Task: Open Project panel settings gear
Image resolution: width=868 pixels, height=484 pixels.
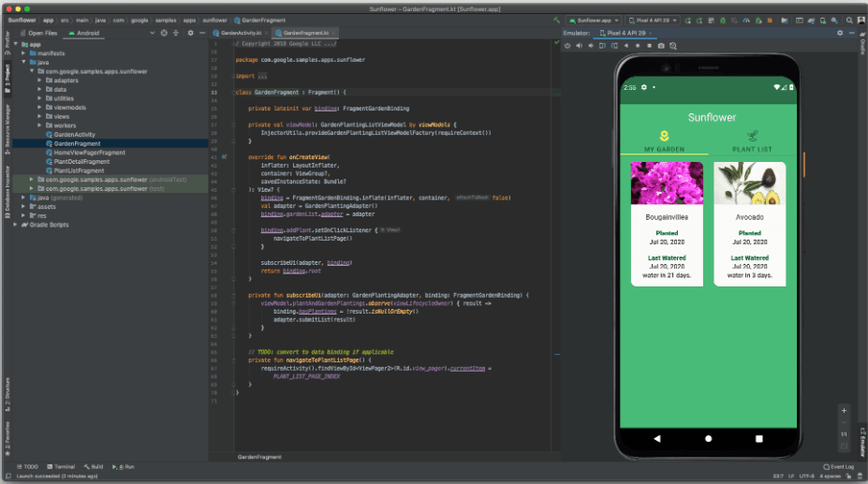Action: coord(190,32)
